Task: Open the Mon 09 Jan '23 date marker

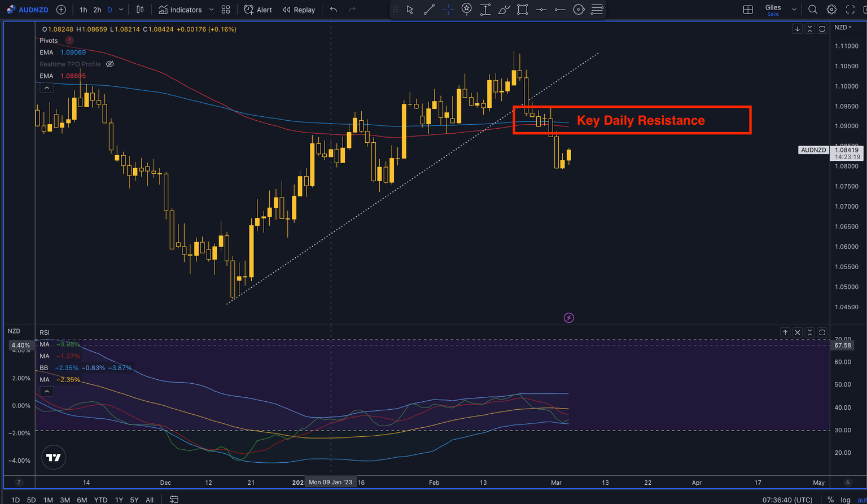Action: 330,482
